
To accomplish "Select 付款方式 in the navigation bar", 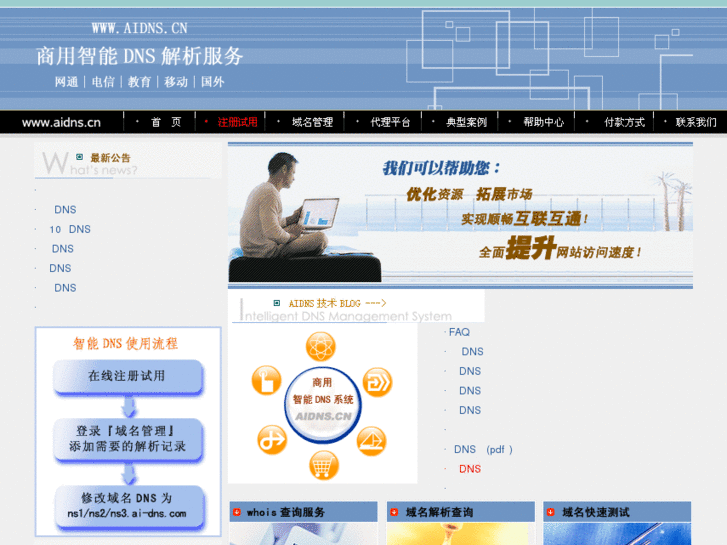I will click(x=624, y=122).
